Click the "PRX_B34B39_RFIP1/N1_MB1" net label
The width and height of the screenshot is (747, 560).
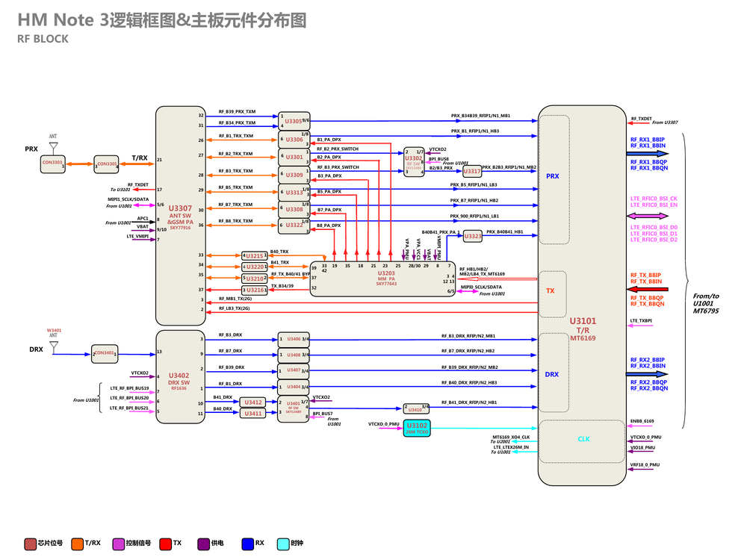coord(480,116)
